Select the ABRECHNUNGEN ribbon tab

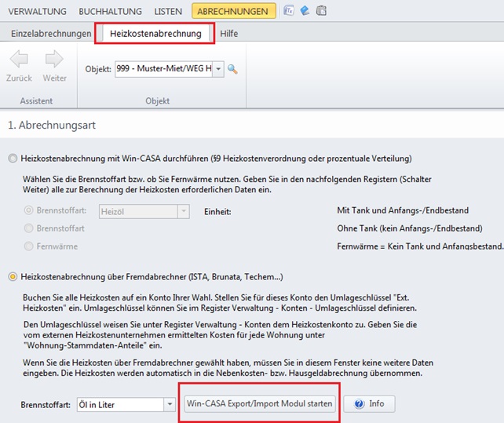coord(233,11)
